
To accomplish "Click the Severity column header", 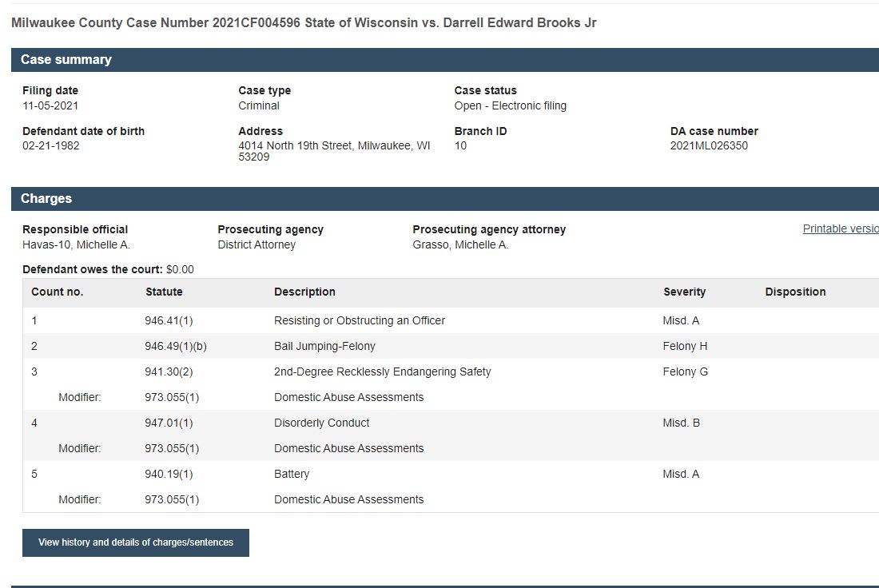I will pos(685,292).
